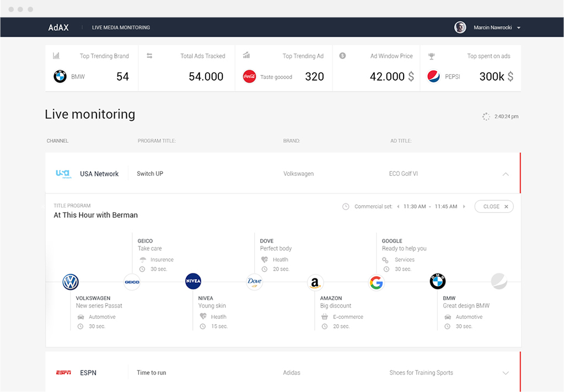
Task: Select the faded Pepsi timeline marker
Action: coord(499,281)
